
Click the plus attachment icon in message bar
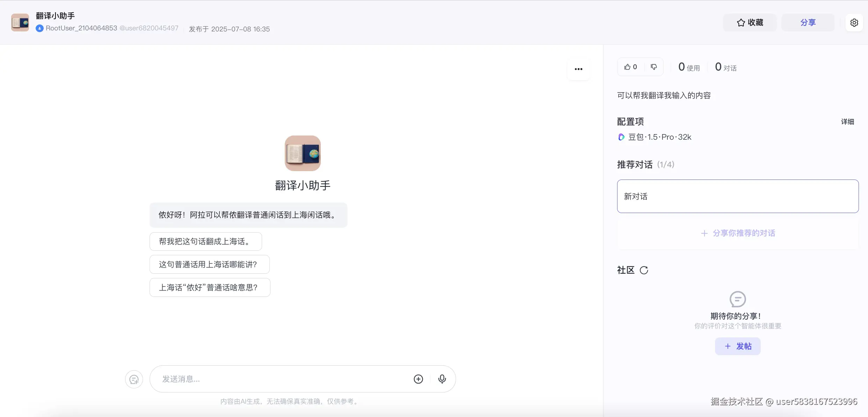click(x=418, y=379)
